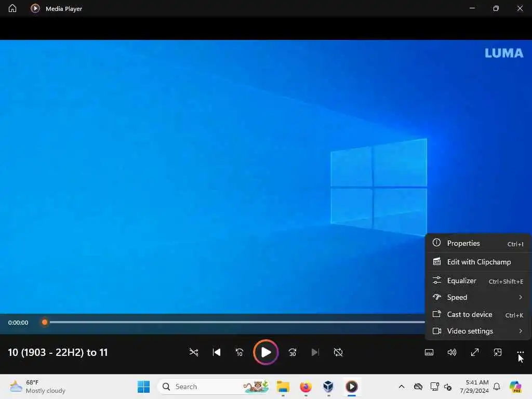Show hidden system tray icons
Screen dimensions: 532x399
pyautogui.click(x=402, y=387)
